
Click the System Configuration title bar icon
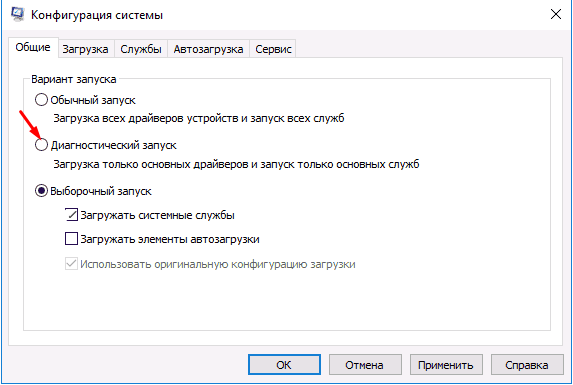point(17,14)
